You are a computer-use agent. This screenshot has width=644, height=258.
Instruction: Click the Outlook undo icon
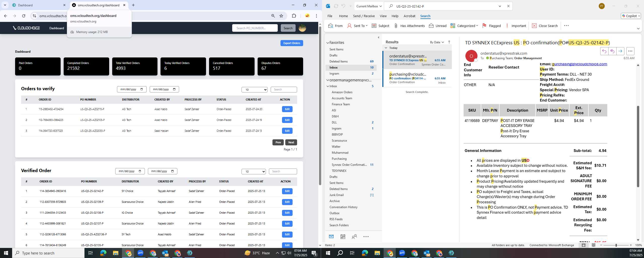[x=343, y=6]
